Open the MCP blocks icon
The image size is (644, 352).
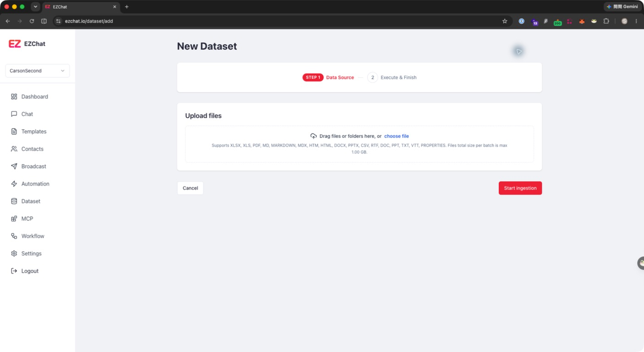tap(14, 219)
